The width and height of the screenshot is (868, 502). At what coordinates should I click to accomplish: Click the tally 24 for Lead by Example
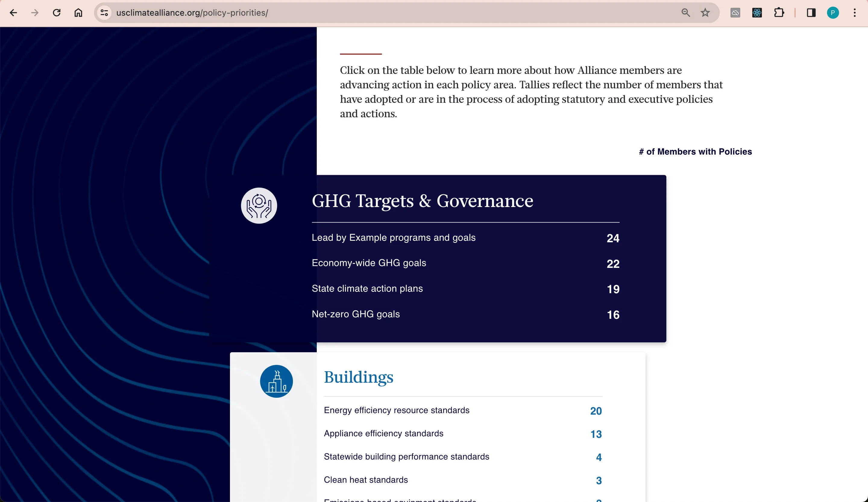(x=613, y=238)
